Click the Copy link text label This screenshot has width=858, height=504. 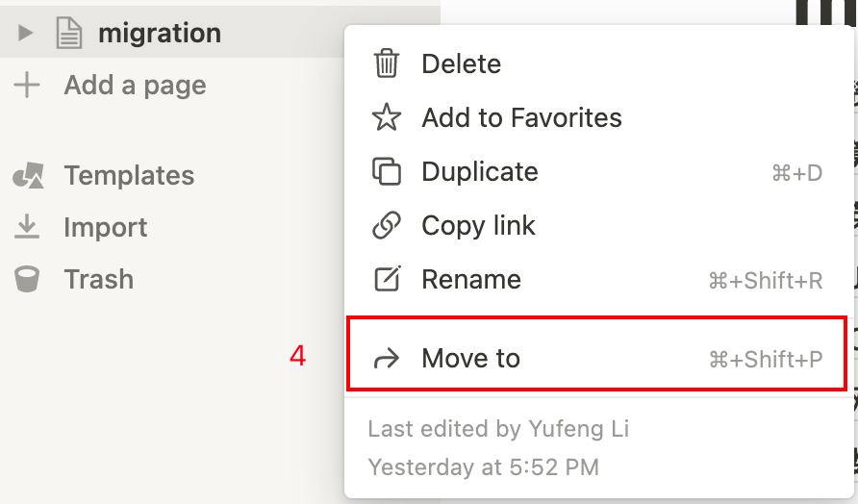478,226
